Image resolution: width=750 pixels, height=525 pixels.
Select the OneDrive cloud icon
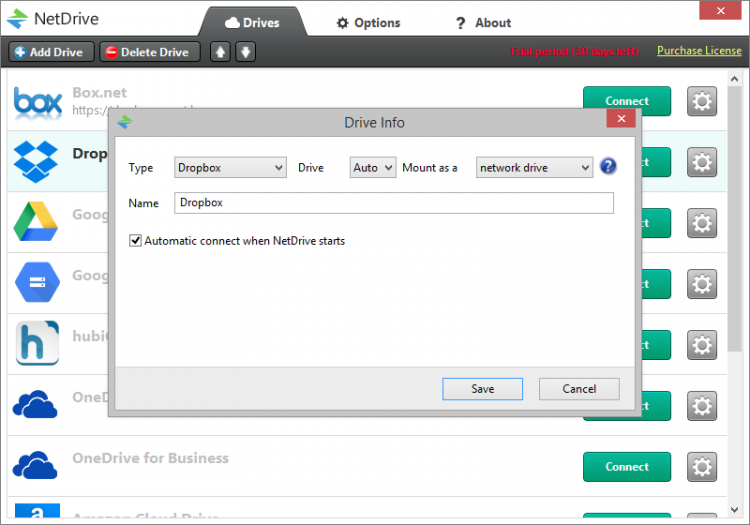point(35,405)
